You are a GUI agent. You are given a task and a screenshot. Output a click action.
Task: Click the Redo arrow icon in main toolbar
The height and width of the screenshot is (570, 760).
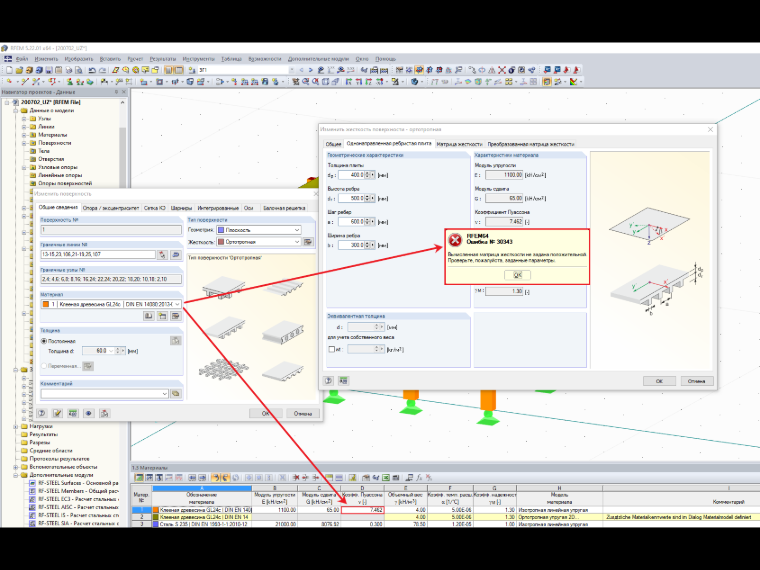click(103, 70)
